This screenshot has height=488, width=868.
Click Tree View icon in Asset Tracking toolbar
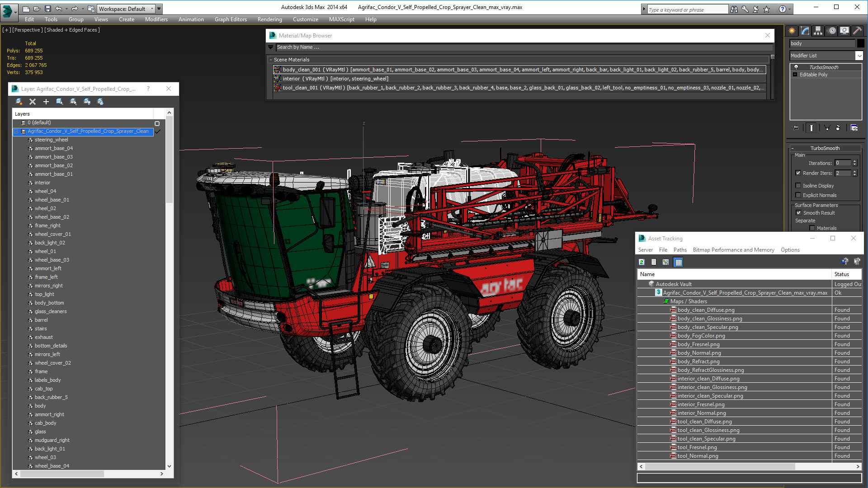(x=666, y=262)
